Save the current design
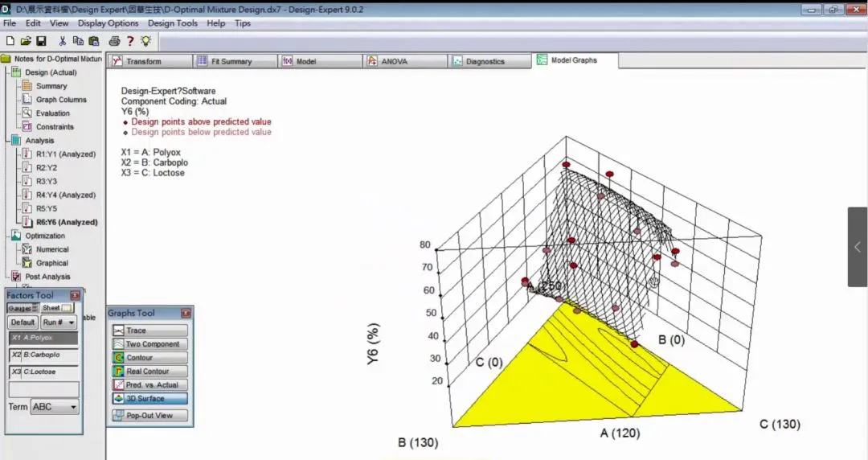The width and height of the screenshot is (868, 460). pos(41,41)
